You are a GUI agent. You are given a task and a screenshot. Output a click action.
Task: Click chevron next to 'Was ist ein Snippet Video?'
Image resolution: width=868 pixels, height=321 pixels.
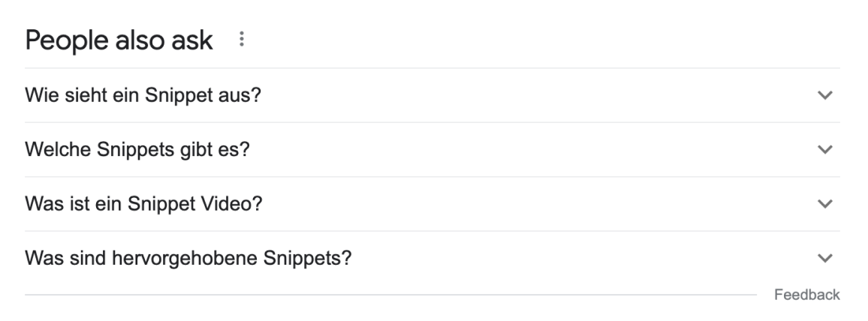824,204
